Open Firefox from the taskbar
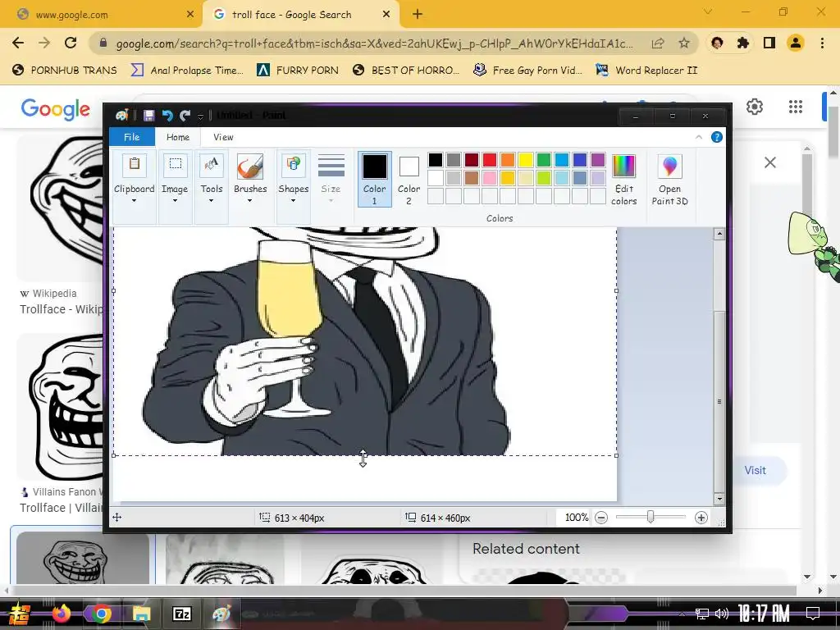 point(61,614)
